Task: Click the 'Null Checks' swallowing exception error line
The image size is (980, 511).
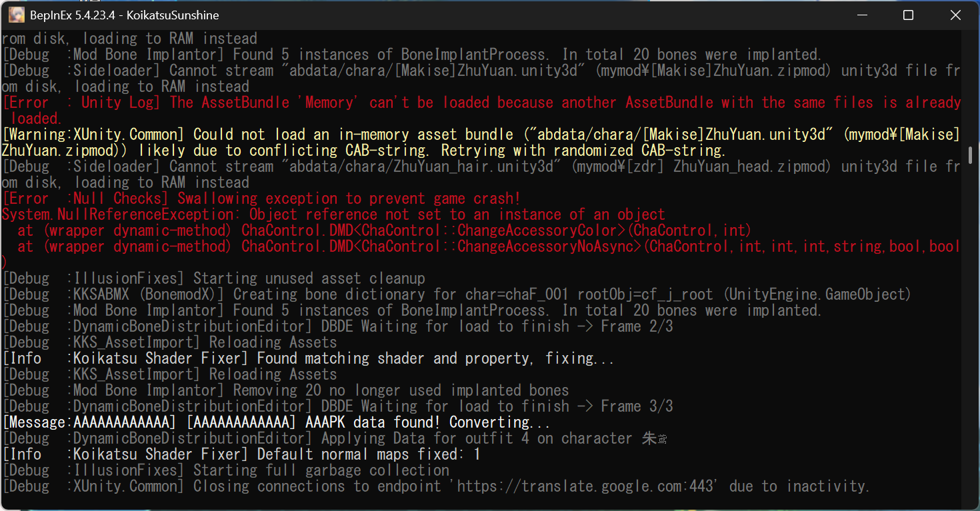Action: 260,199
